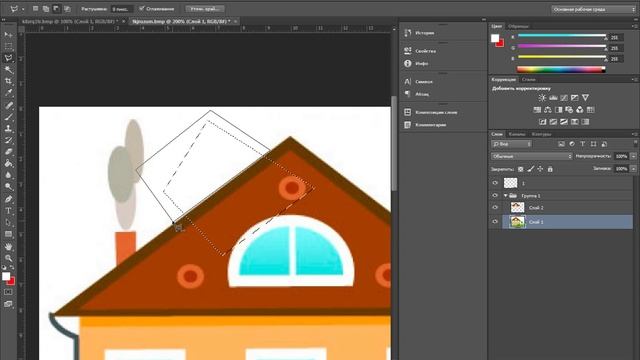This screenshot has width=640, height=360.
Task: Select the Move tool
Action: pos(8,35)
